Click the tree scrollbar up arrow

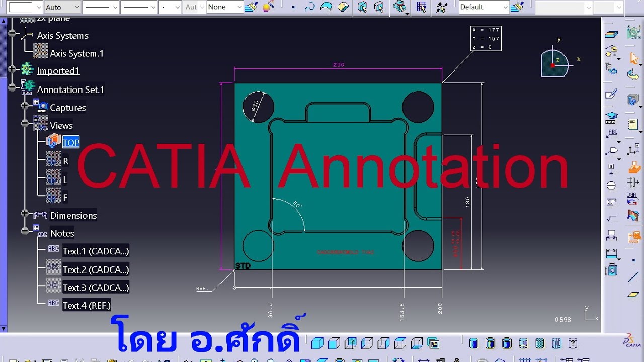point(4,21)
